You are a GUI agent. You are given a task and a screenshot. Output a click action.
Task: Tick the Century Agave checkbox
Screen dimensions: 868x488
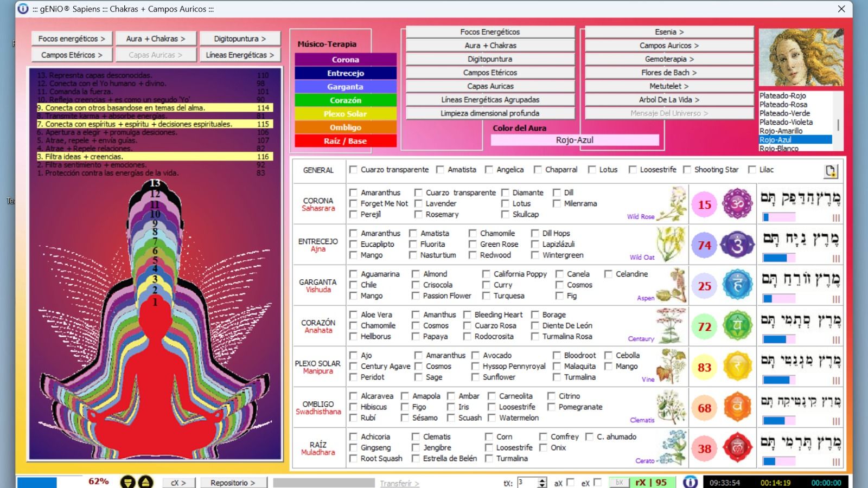coord(354,366)
